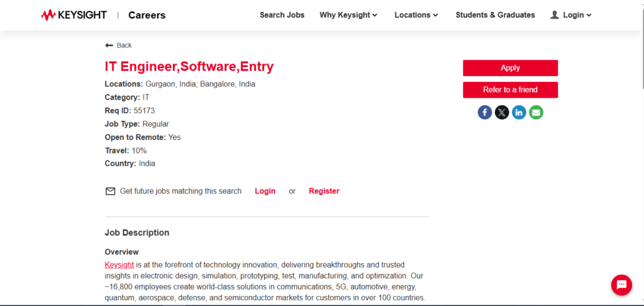Click the Keysight logo

tap(74, 15)
